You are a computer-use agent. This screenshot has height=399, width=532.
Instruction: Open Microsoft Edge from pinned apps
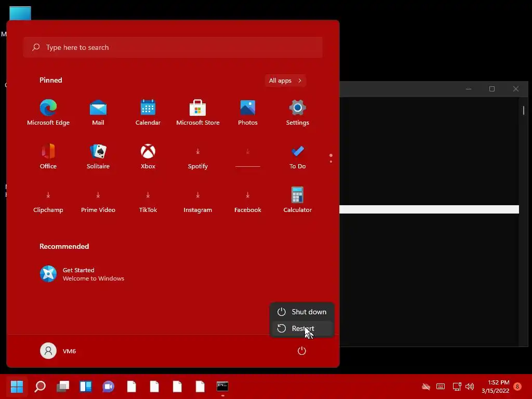coord(48,113)
